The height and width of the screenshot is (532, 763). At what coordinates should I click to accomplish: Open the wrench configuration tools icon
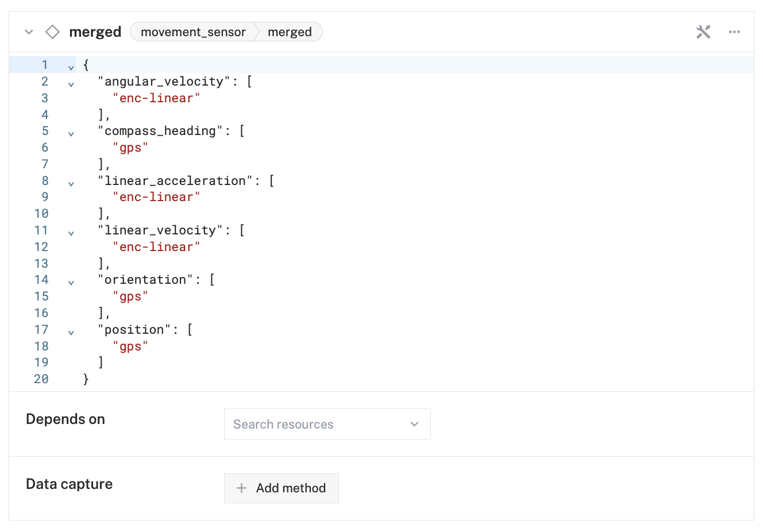click(x=703, y=32)
